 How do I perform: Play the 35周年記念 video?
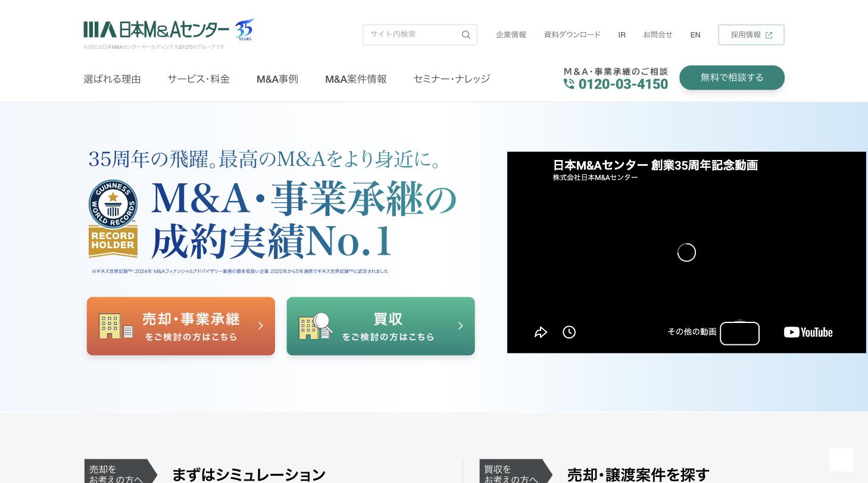point(686,252)
